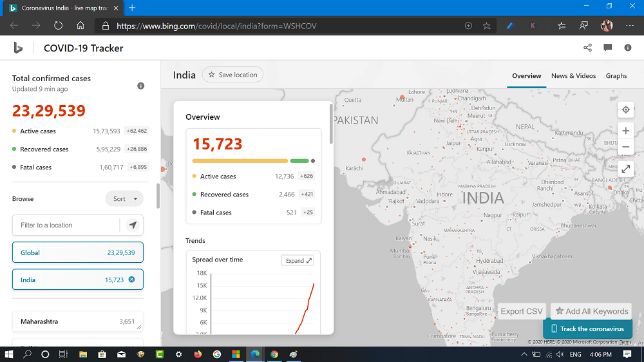Viewport: 644px width, 362px height.
Task: Click Track the coronavirus button
Action: [x=587, y=329]
